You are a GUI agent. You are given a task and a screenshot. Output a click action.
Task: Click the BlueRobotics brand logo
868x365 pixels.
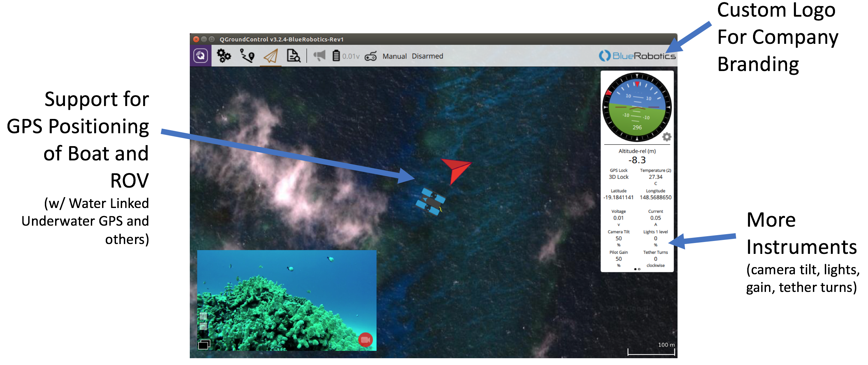click(637, 56)
